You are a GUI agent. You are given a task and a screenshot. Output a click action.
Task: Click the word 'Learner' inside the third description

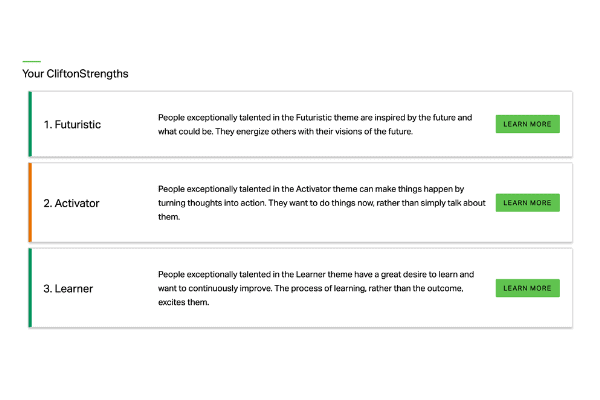coord(310,274)
